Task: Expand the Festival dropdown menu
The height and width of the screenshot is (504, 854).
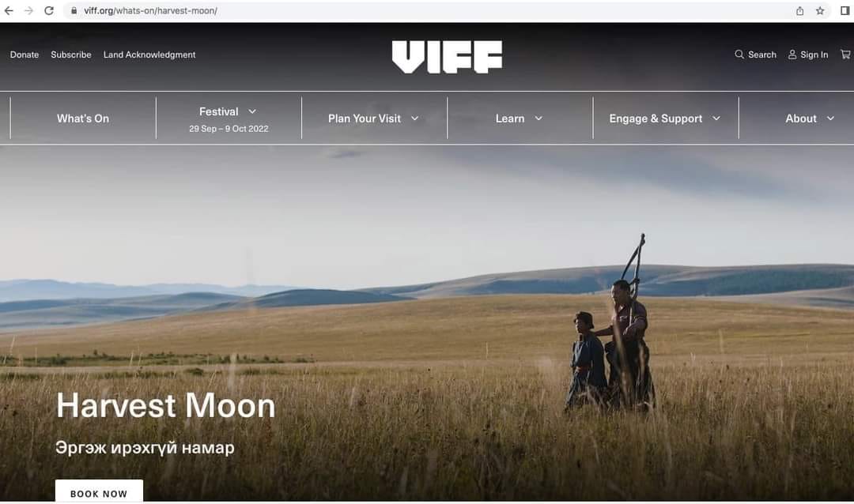Action: tap(229, 118)
